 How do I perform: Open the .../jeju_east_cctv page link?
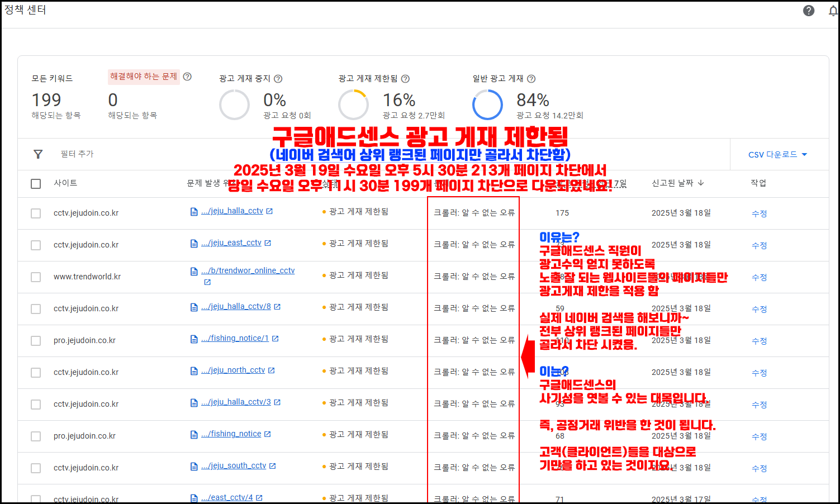click(x=231, y=243)
